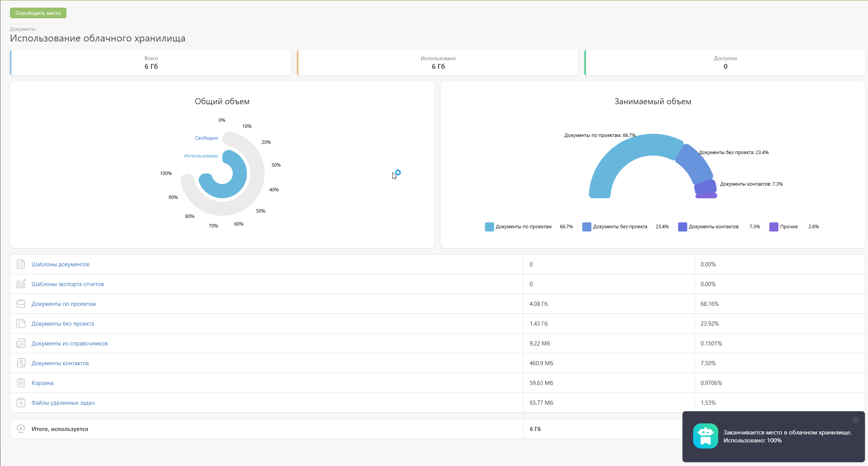Click the document templates row icon
Image resolution: width=868 pixels, height=466 pixels.
click(x=21, y=264)
